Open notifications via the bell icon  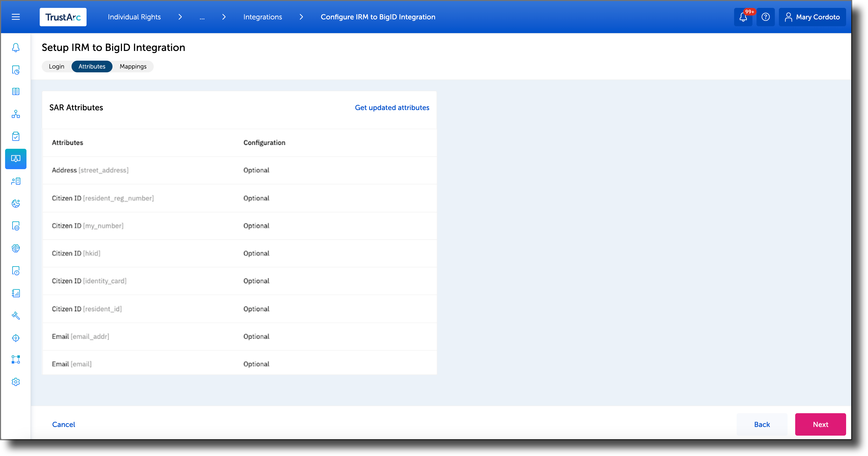coord(743,17)
